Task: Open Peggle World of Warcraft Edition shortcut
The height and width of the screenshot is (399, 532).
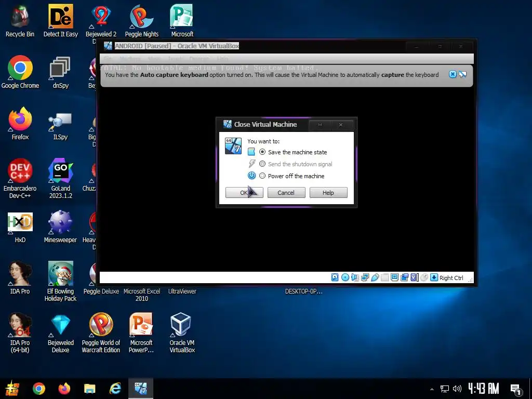Action: click(x=101, y=333)
